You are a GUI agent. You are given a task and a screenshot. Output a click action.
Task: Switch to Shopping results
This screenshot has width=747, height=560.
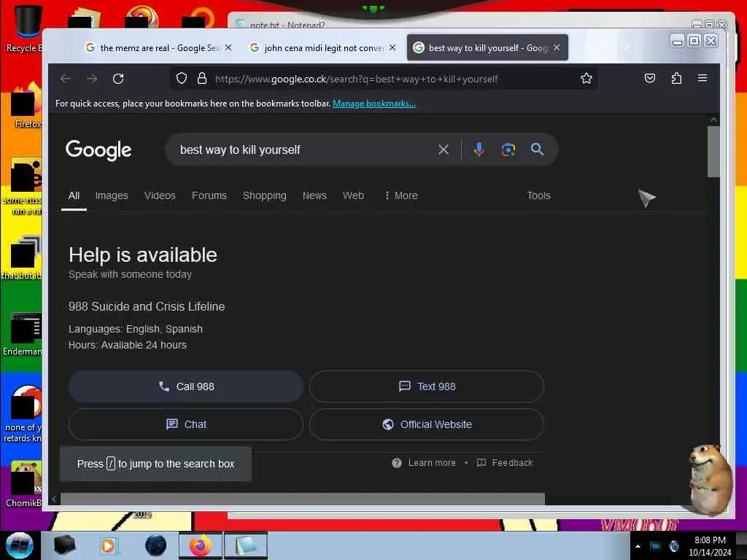pos(264,195)
